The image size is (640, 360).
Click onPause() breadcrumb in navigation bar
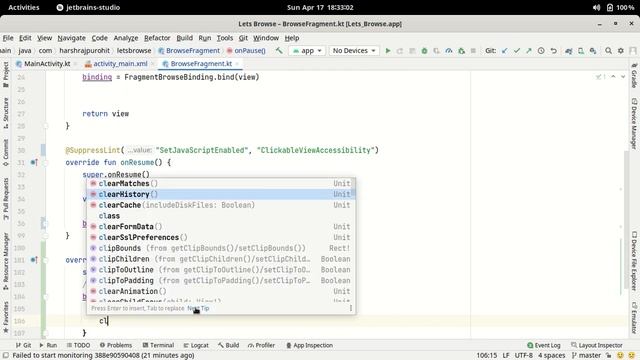point(246,51)
